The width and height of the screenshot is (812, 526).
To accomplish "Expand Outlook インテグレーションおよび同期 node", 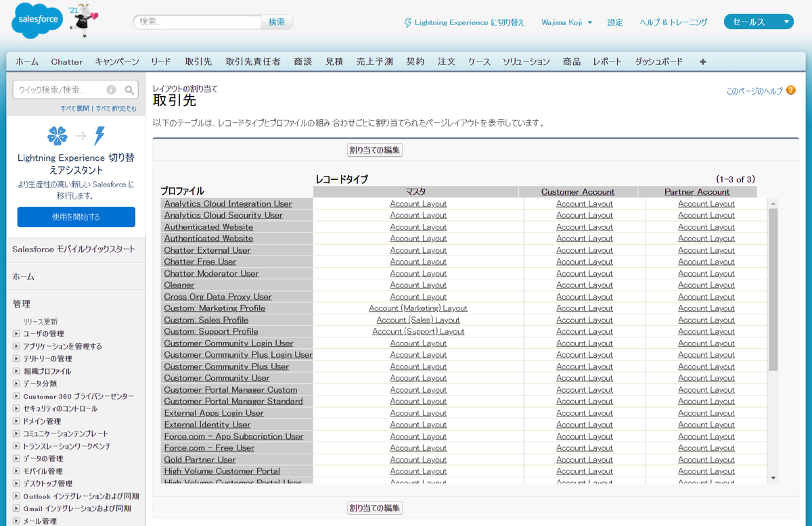I will click(x=16, y=496).
